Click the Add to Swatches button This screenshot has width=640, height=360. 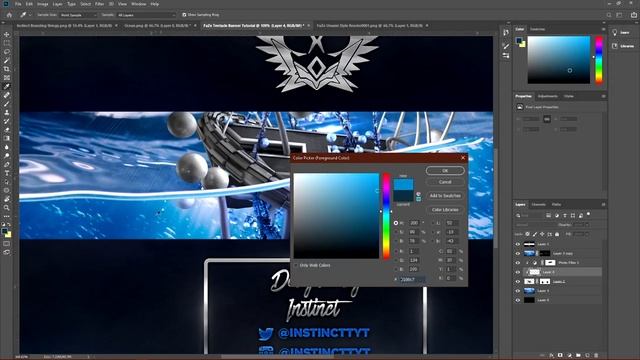click(x=445, y=196)
